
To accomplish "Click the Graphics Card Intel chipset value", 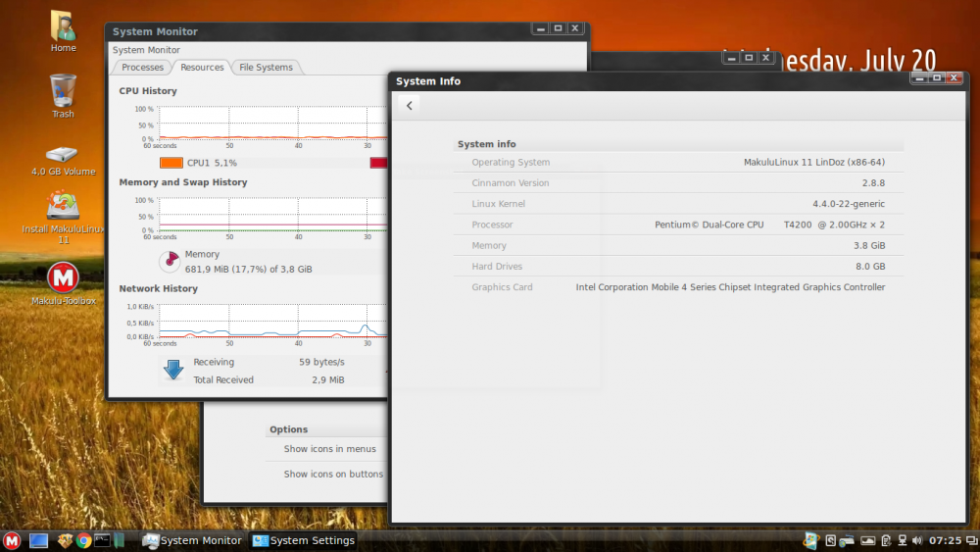I will pyautogui.click(x=730, y=287).
